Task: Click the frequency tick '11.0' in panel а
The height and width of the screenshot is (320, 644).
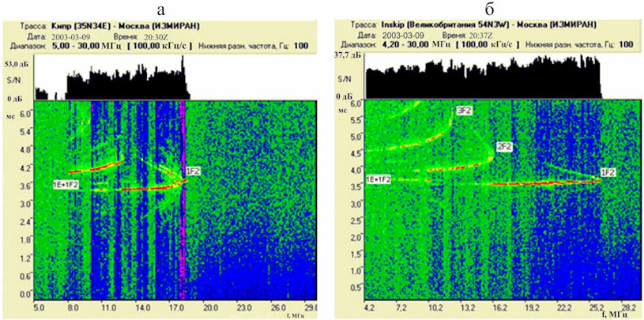Action: [x=108, y=307]
